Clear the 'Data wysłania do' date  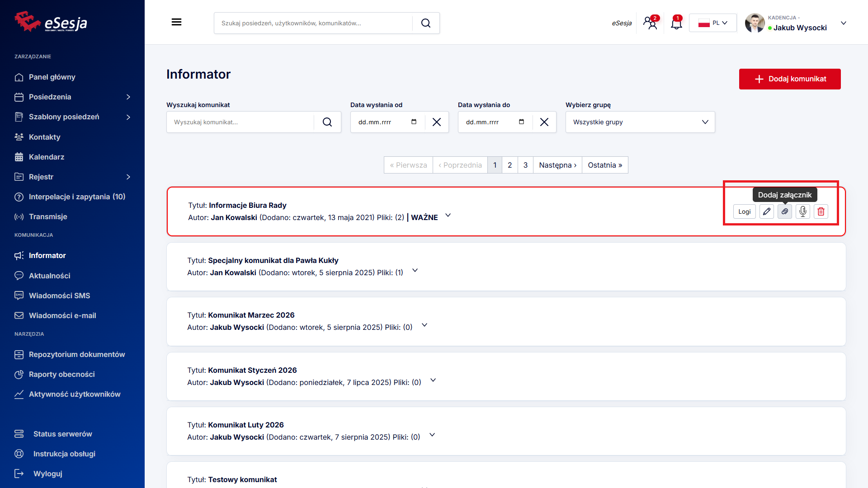(x=544, y=122)
